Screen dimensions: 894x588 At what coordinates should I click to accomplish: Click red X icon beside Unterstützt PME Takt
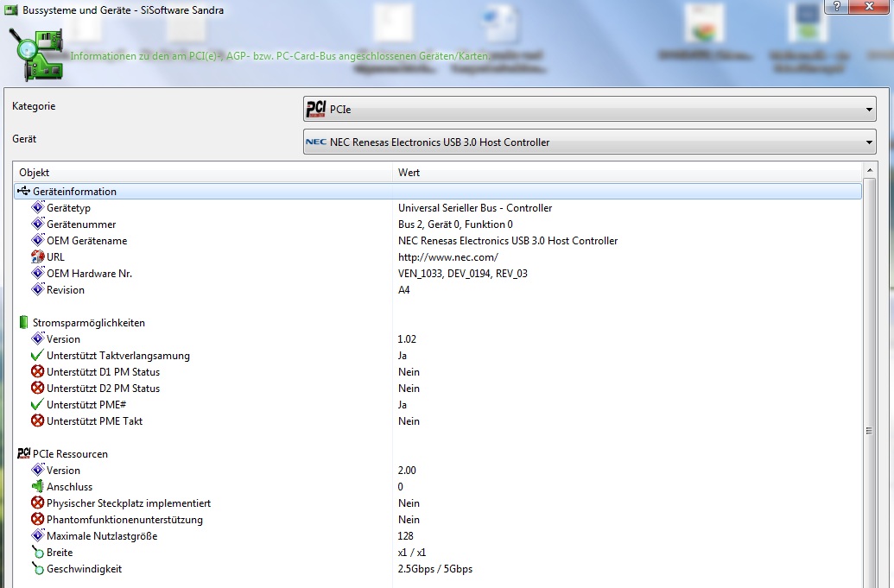point(38,421)
